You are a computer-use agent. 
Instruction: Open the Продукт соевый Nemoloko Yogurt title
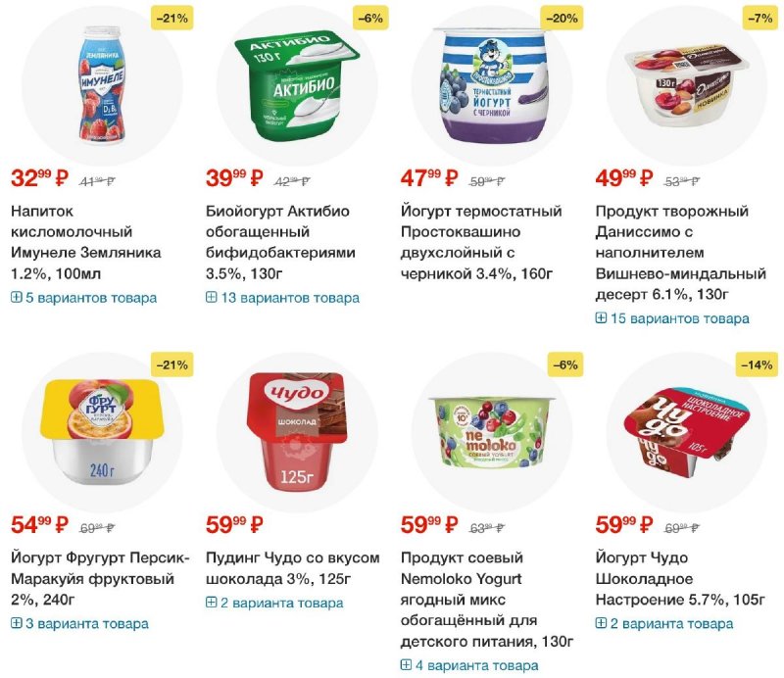[x=486, y=599]
